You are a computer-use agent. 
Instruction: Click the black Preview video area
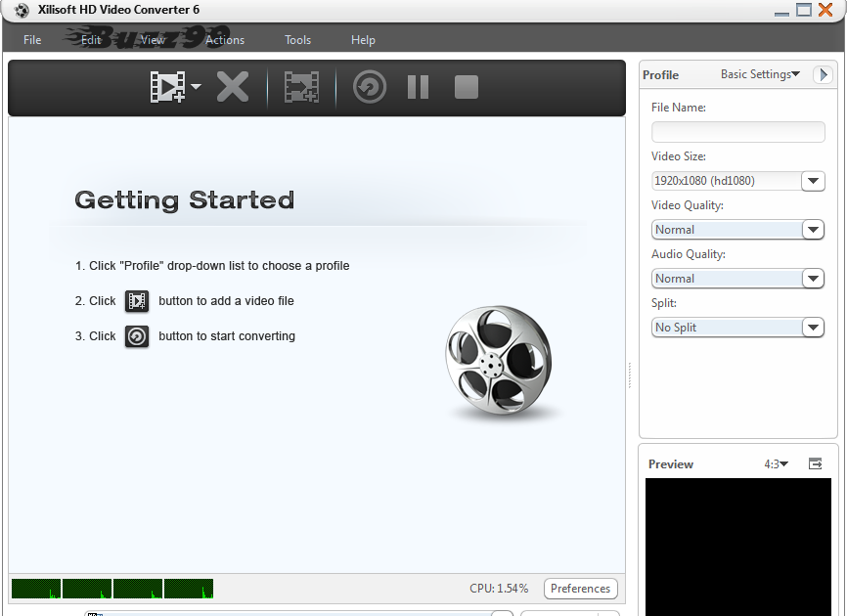tap(737, 547)
